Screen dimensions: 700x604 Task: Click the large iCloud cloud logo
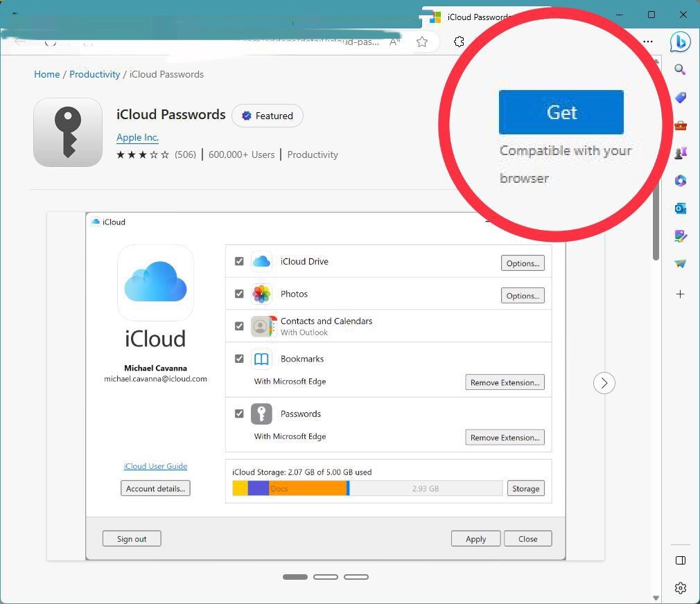point(155,282)
